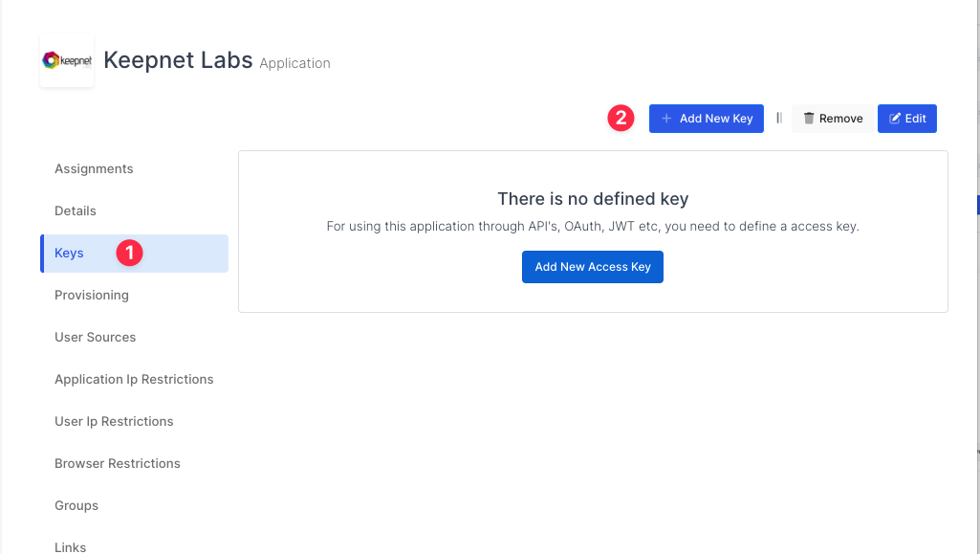Click the red number 2 marker badge
980x554 pixels.
pos(621,119)
